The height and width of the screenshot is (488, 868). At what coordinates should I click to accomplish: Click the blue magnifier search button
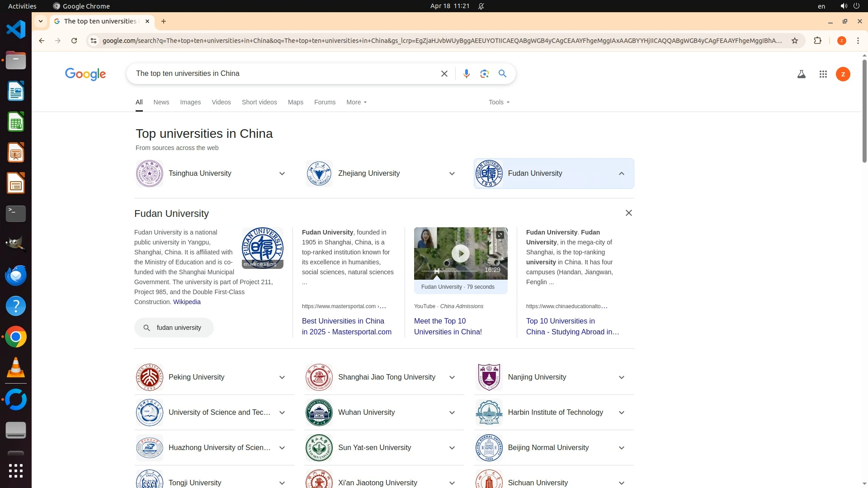[502, 74]
